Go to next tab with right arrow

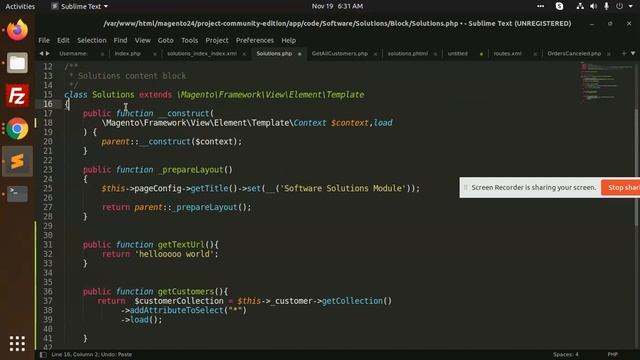point(48,53)
